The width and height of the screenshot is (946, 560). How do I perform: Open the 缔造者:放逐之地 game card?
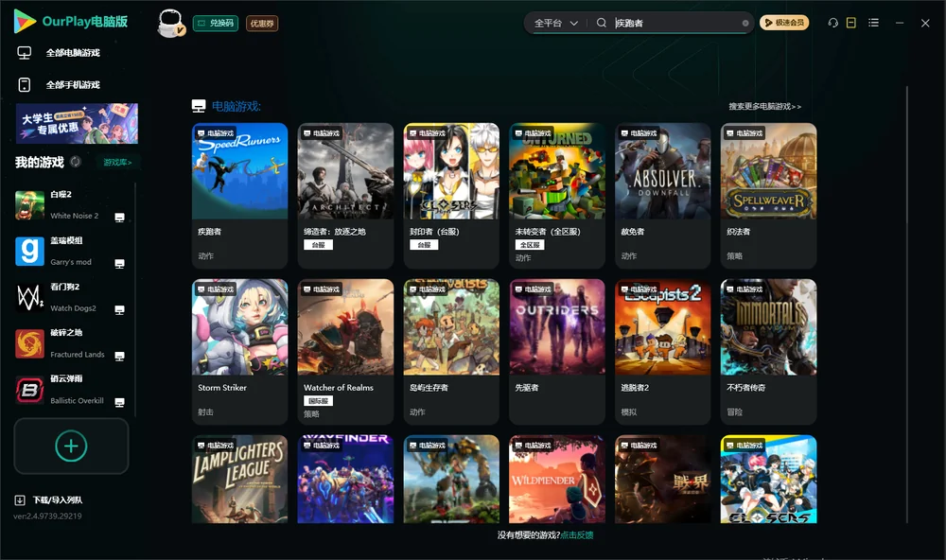click(345, 196)
